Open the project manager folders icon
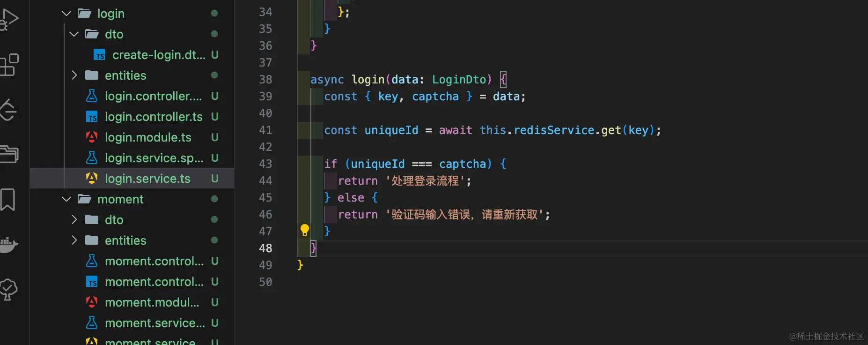Screen dimensions: 868x345 (8, 154)
